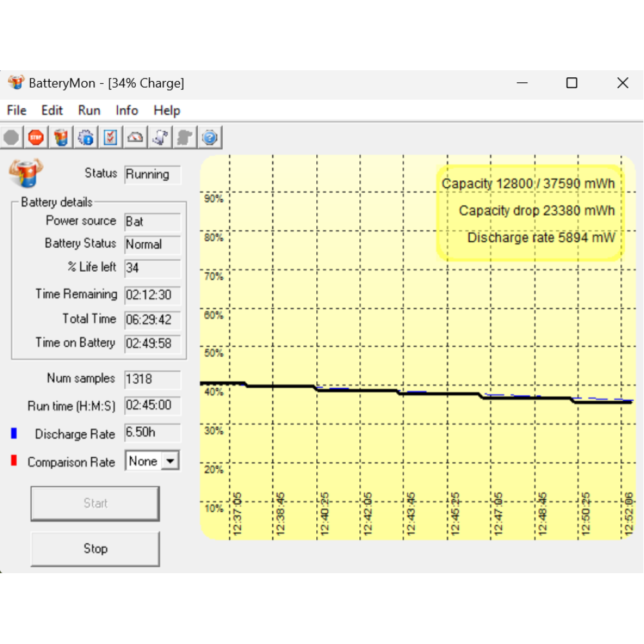Click the grayed-out puzzle piece toolbar icon
This screenshot has height=644, width=644.
185,137
